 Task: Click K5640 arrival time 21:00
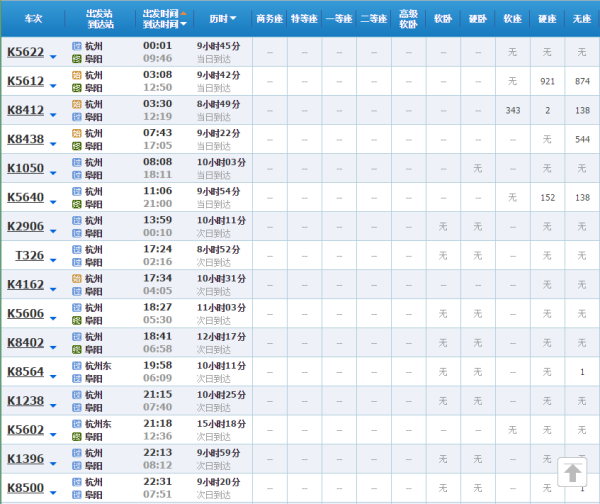157,204
